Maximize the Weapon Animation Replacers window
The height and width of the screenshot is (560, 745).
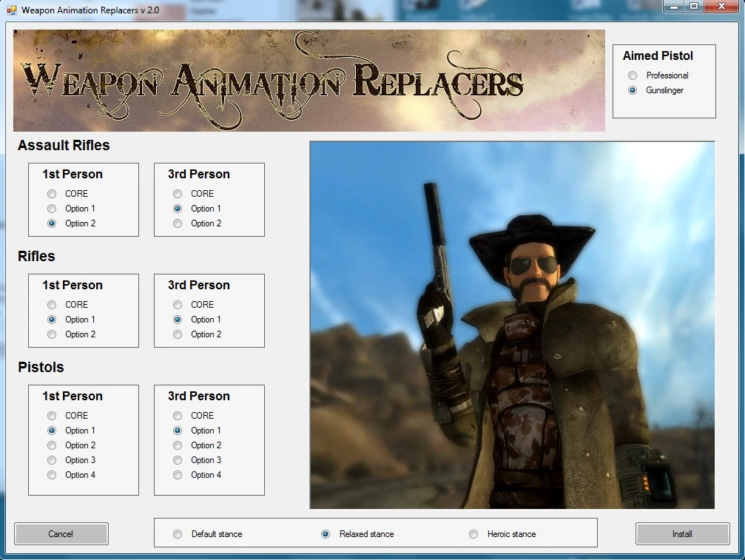pos(694,7)
